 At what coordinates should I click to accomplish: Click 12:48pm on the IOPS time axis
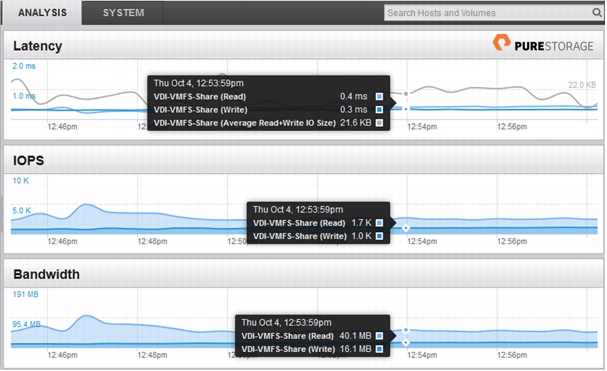coord(152,241)
